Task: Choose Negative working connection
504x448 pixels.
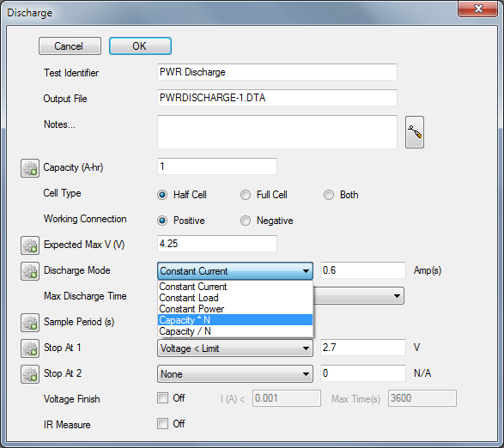Action: tap(246, 221)
